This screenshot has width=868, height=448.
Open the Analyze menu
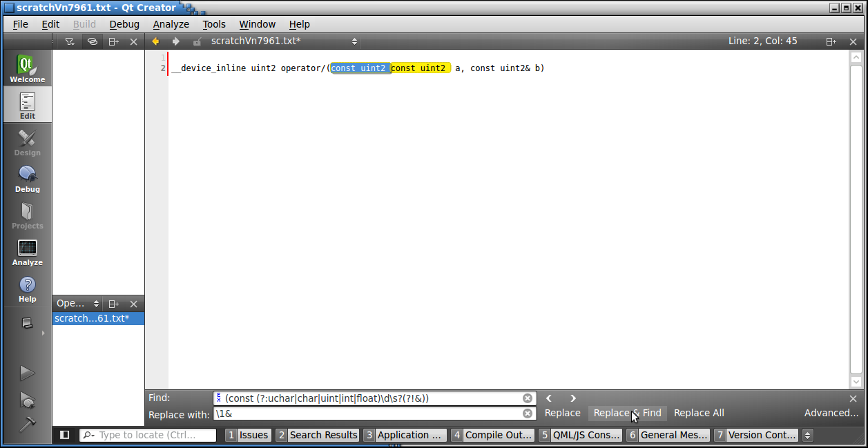click(x=171, y=24)
